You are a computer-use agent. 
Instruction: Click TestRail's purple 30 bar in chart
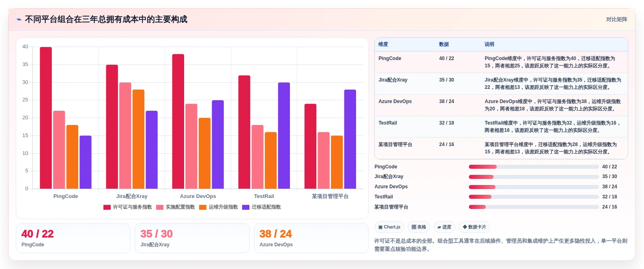click(x=284, y=136)
